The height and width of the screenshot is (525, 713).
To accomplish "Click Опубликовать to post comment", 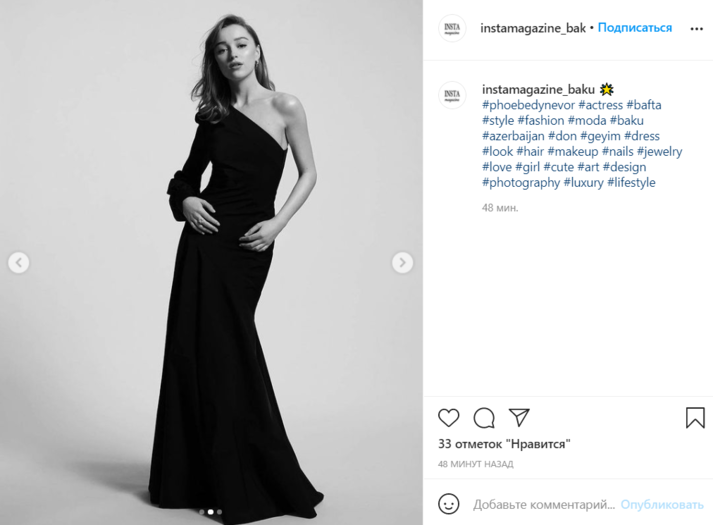I will (662, 504).
